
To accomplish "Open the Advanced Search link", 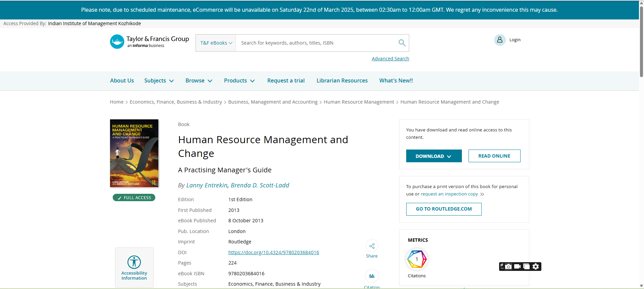I will coord(390,59).
